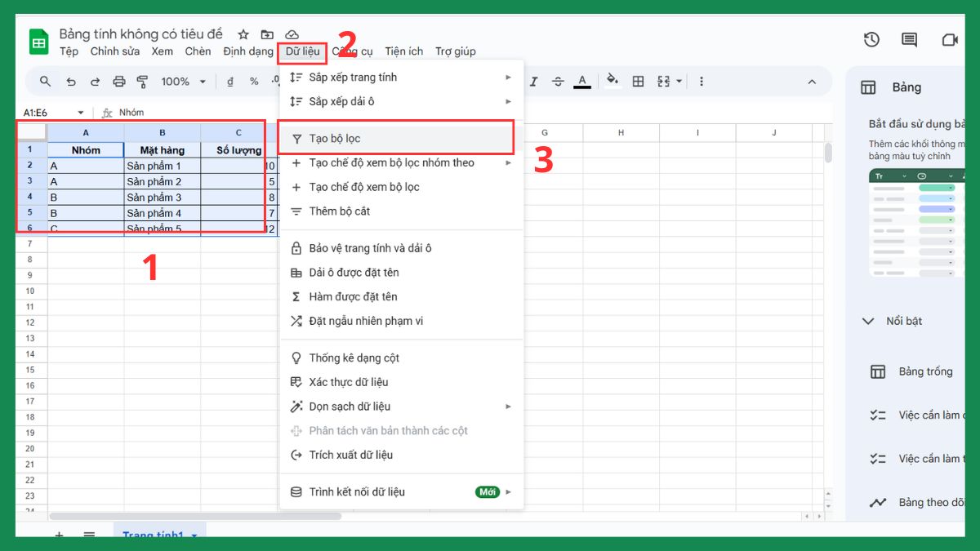Open the name box dropdown arrow
The height and width of the screenshot is (551, 980).
pyautogui.click(x=81, y=113)
